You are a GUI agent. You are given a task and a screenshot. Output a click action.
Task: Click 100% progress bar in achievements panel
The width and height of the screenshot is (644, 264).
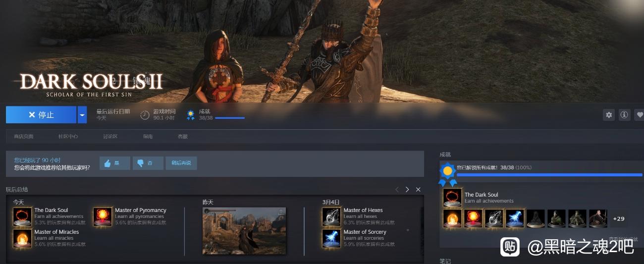(x=549, y=175)
